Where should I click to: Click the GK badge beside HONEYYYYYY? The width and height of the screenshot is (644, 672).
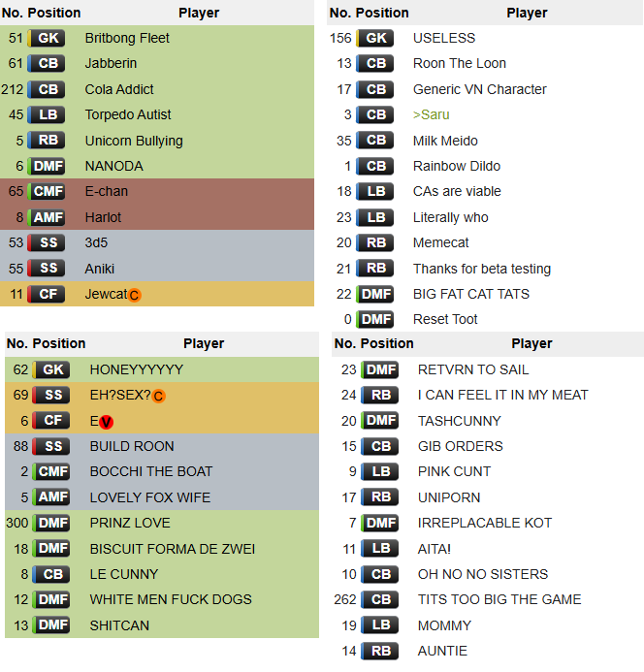coord(51,369)
